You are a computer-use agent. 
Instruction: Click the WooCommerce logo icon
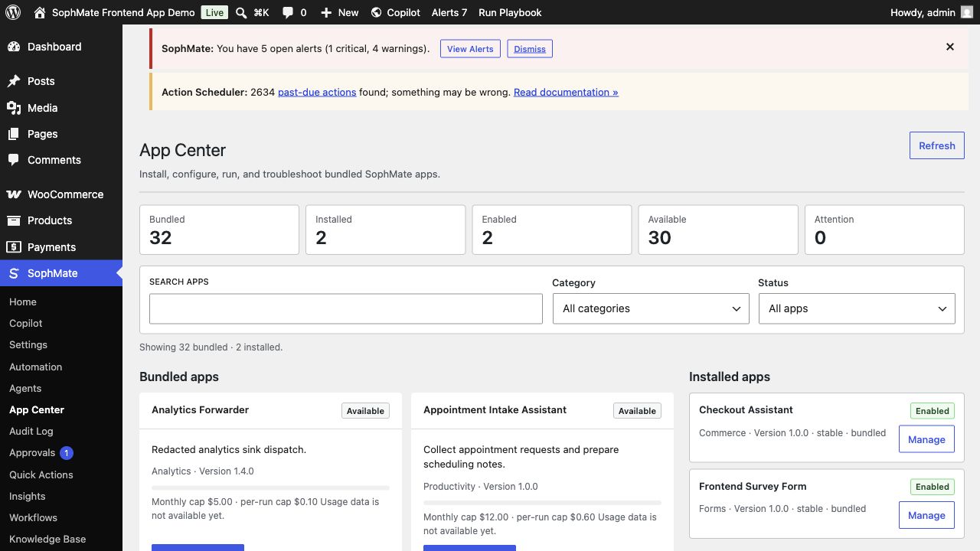click(x=14, y=194)
